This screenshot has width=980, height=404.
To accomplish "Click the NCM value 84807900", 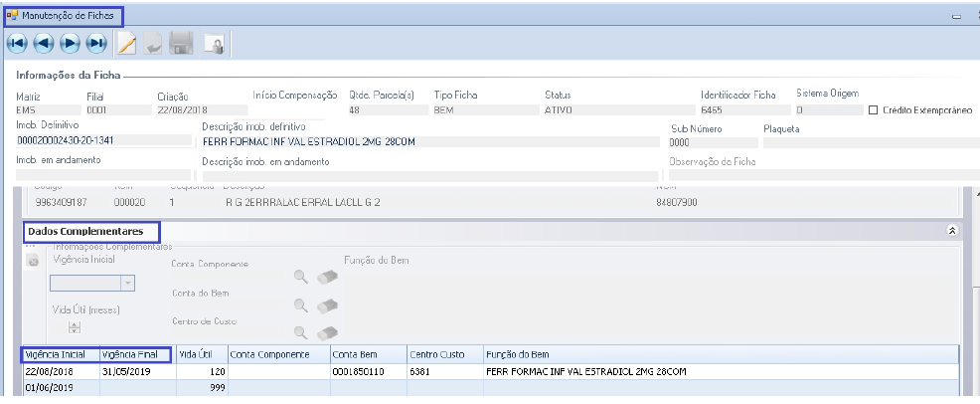I will pos(677,203).
